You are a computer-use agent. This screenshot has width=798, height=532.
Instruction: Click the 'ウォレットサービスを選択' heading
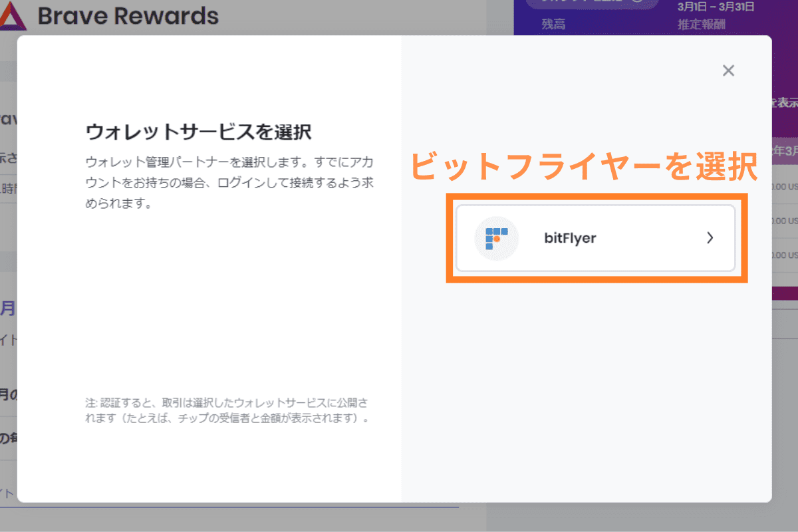tap(199, 131)
